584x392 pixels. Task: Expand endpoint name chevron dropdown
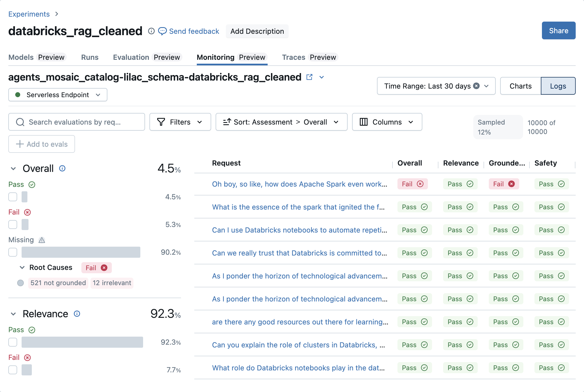pos(322,77)
